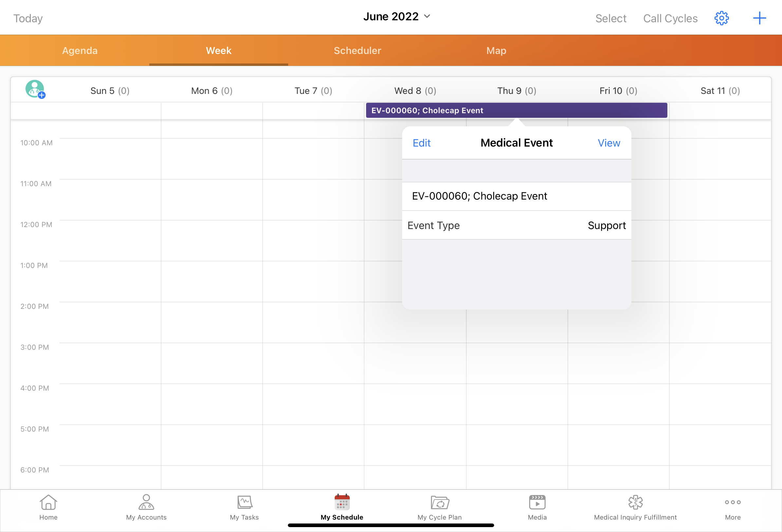
Task: Open the Map tab
Action: coord(496,50)
